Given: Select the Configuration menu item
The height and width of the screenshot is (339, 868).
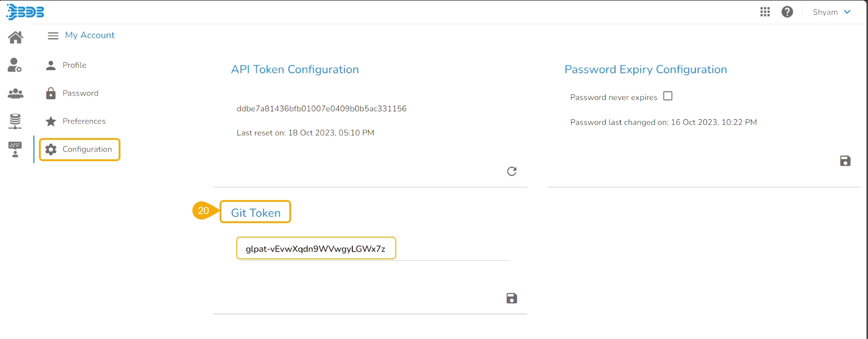Looking at the screenshot, I should coord(87,149).
